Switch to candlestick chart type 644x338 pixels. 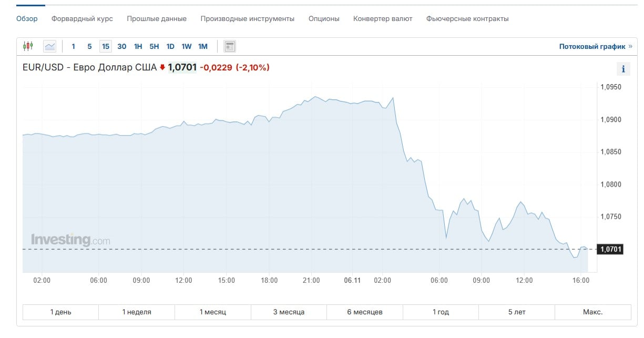[28, 46]
